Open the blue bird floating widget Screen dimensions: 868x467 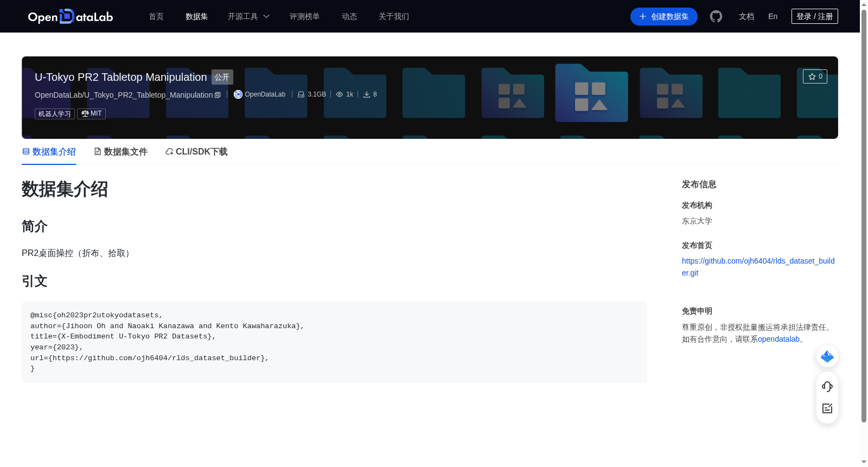tap(827, 356)
